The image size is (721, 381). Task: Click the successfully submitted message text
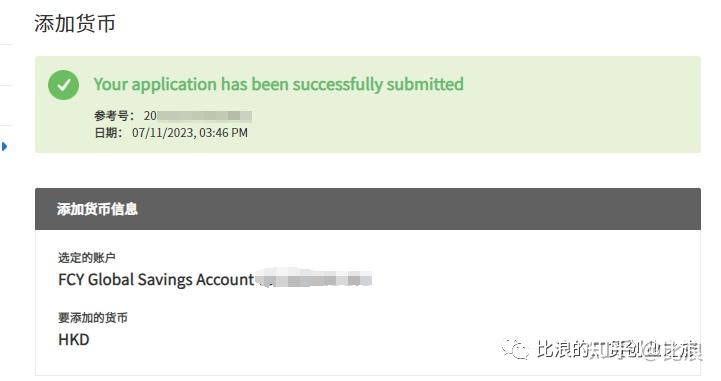click(279, 84)
